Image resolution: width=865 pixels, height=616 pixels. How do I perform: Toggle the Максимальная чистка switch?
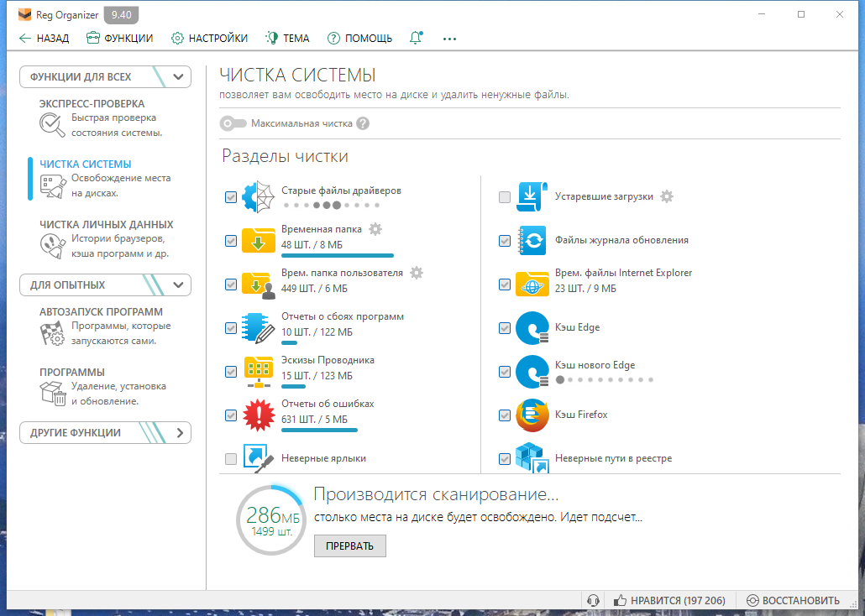click(233, 123)
